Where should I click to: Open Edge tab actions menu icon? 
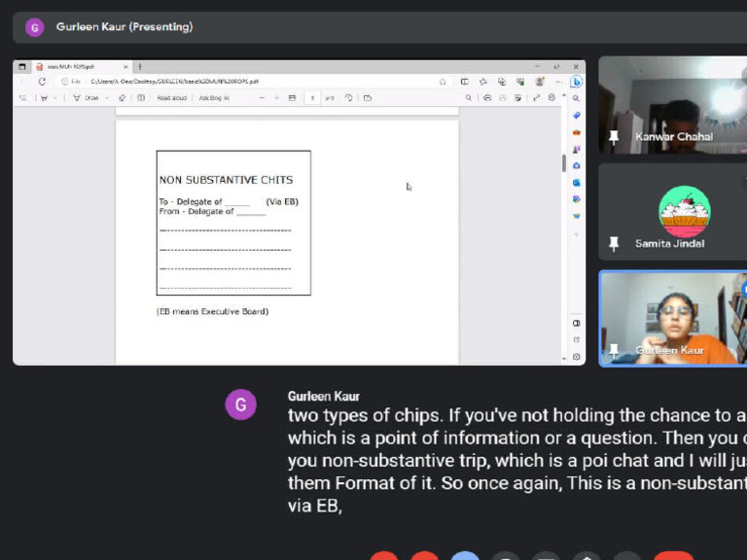coord(22,67)
